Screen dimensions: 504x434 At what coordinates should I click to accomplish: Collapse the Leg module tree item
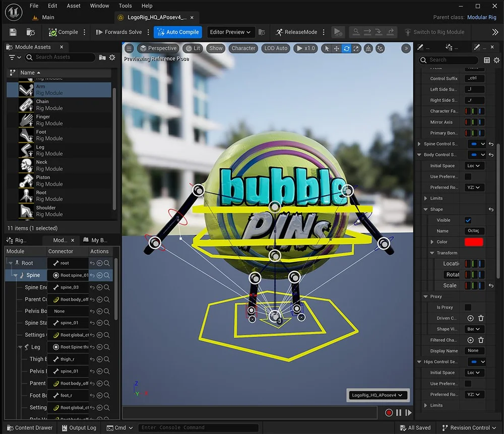20,347
